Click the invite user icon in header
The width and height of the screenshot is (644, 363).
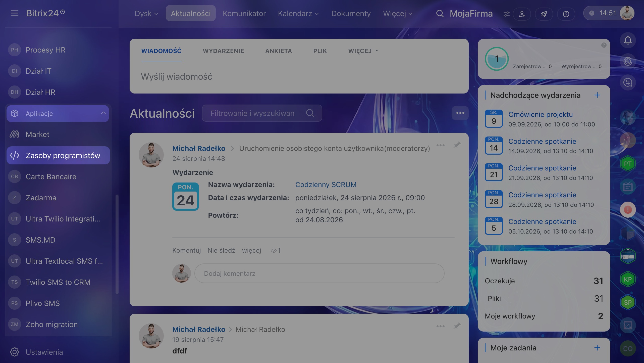(522, 14)
